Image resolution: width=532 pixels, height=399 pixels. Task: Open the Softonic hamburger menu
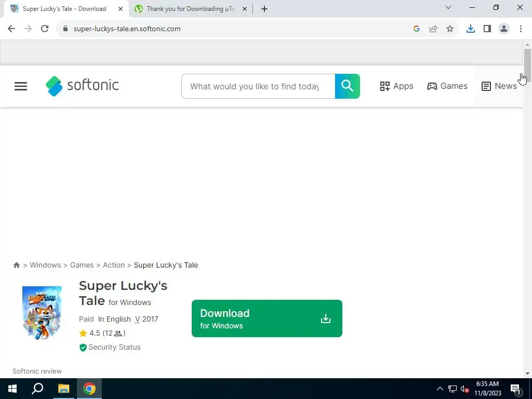[x=21, y=86]
